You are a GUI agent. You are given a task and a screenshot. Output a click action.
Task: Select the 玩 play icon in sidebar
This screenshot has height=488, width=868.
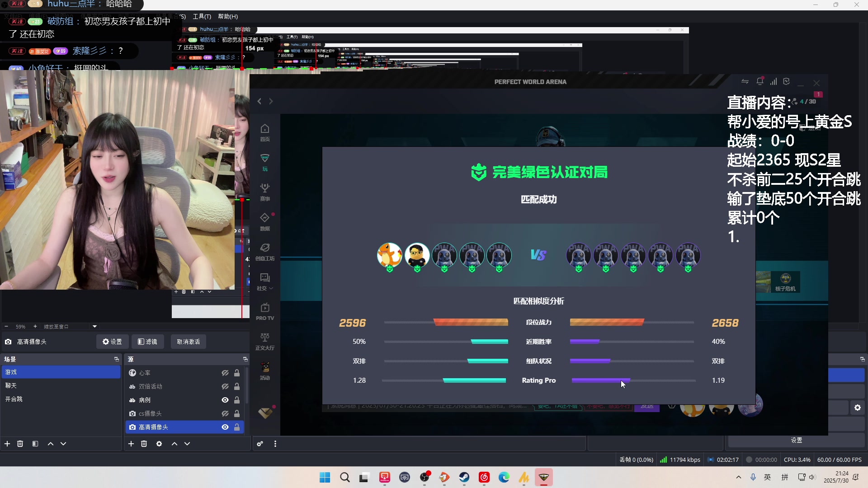pos(265,163)
